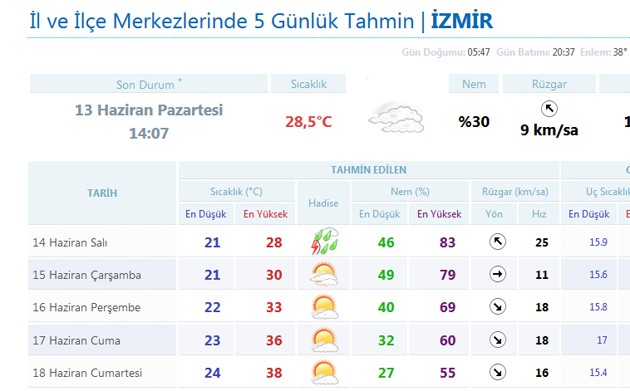Click the sunny icon for 18 Haziran Cumartesi
Image resolution: width=630 pixels, height=391 pixels.
pyautogui.click(x=325, y=373)
